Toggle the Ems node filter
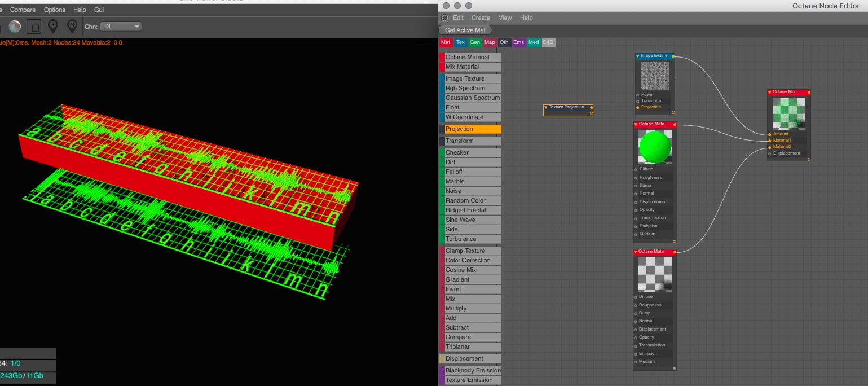Screen dimensions: 868x386 tap(519, 42)
